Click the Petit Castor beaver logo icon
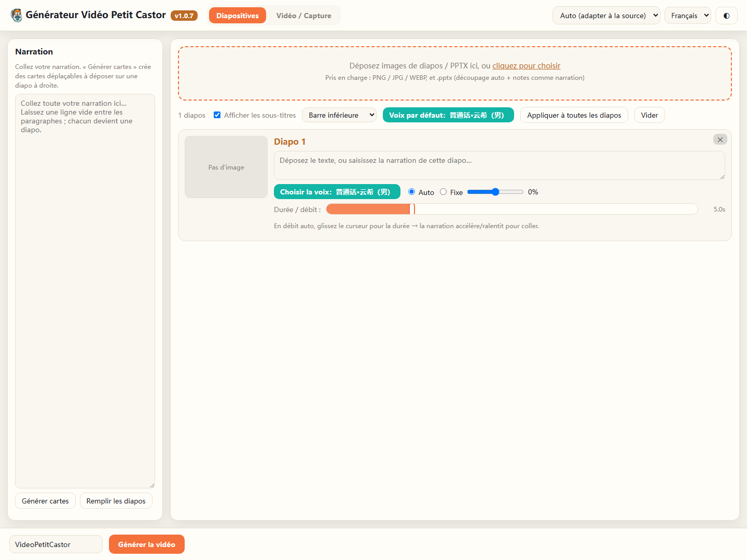Image resolution: width=747 pixels, height=560 pixels. click(x=17, y=16)
